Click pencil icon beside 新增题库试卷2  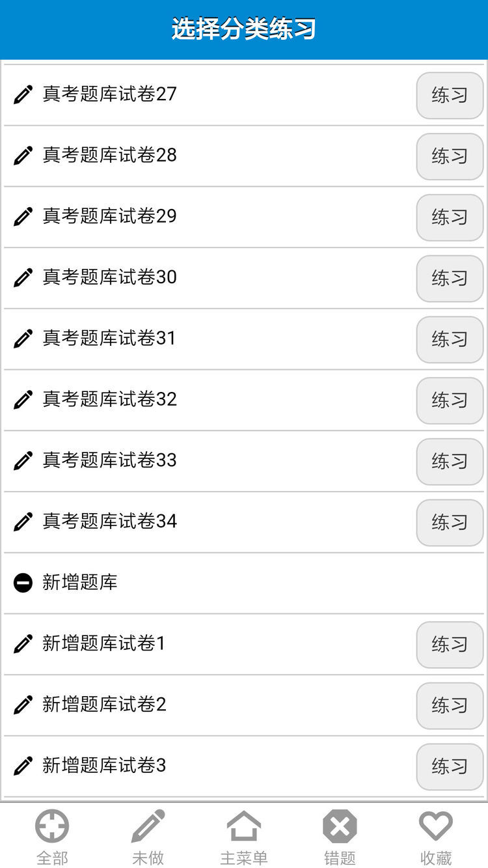23,705
